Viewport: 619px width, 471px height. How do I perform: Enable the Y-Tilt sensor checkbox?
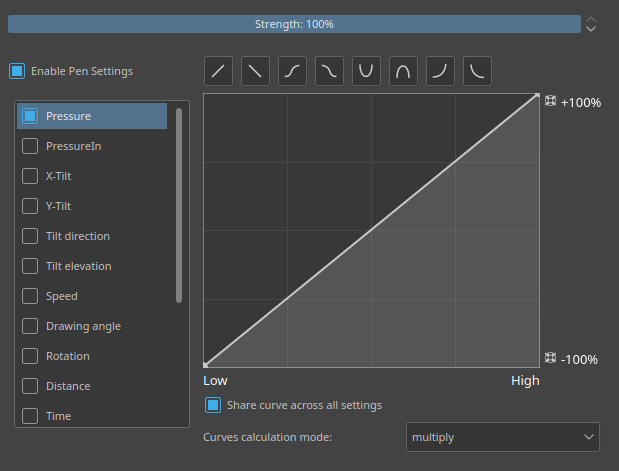pos(30,206)
